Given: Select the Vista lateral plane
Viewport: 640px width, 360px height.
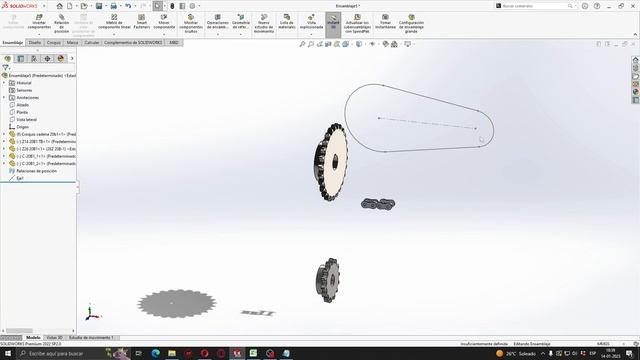Looking at the screenshot, I should [x=27, y=120].
